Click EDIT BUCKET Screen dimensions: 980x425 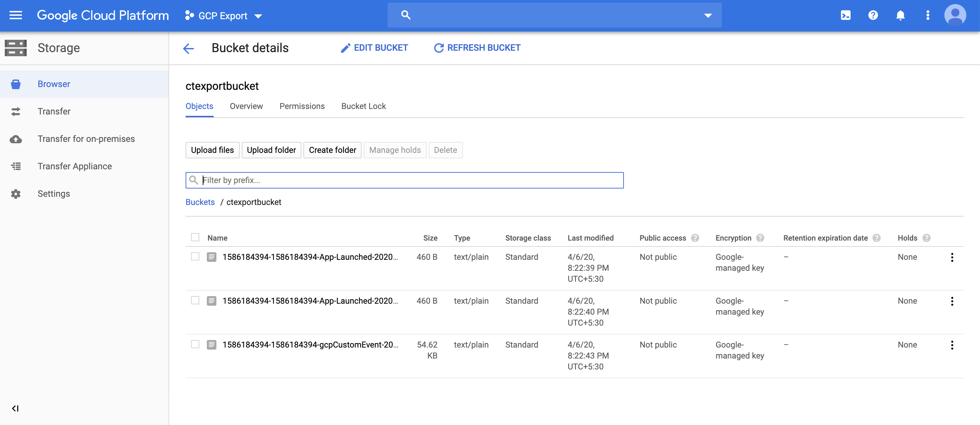[374, 48]
